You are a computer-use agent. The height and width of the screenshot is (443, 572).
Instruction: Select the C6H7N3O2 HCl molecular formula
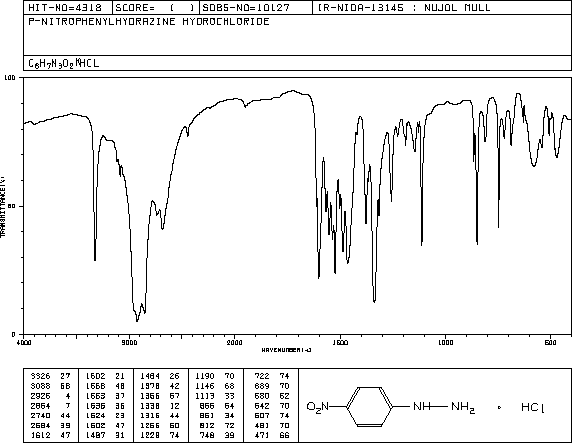[63, 63]
